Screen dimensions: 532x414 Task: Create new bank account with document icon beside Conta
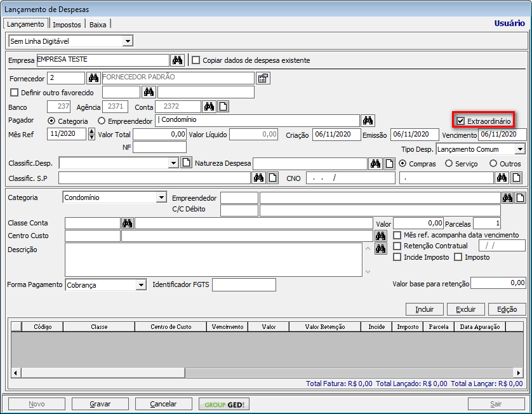[x=223, y=107]
